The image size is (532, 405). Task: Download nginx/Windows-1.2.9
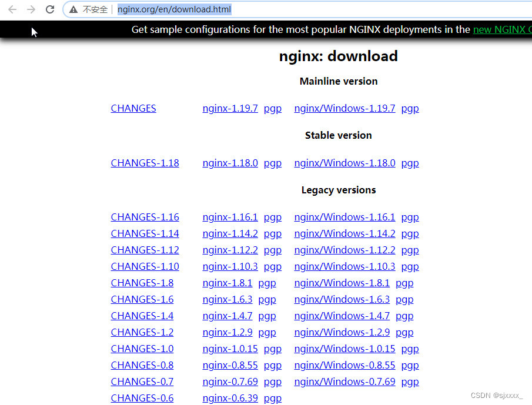click(x=342, y=332)
